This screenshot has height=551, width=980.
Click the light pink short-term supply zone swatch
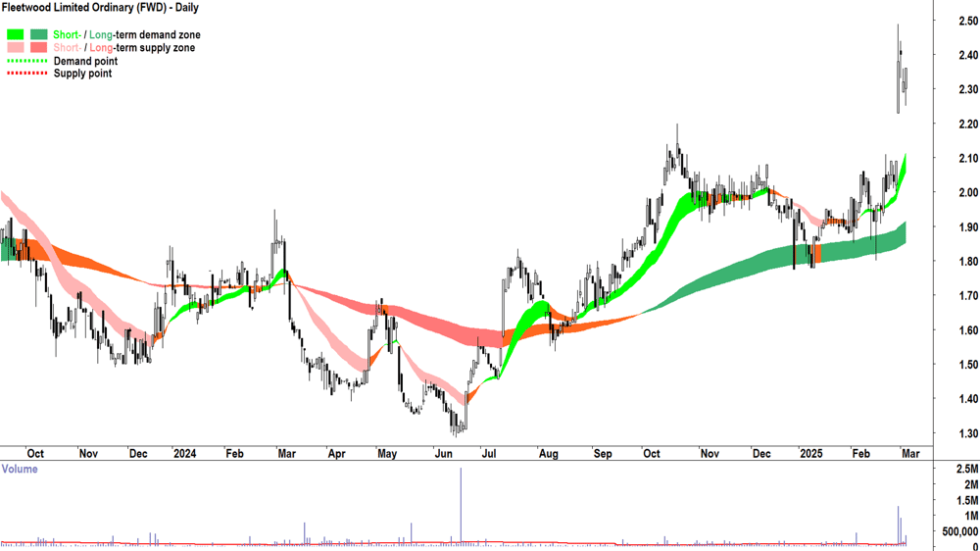16,47
